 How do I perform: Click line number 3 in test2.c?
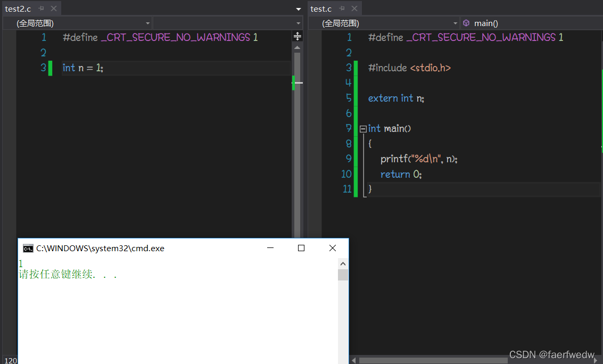click(43, 68)
